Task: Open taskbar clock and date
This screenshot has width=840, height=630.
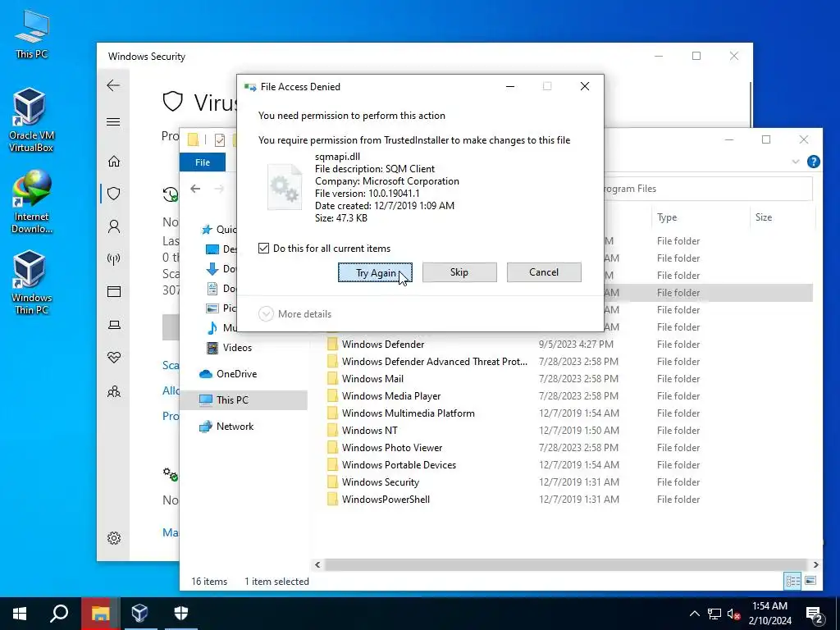Action: 769,614
